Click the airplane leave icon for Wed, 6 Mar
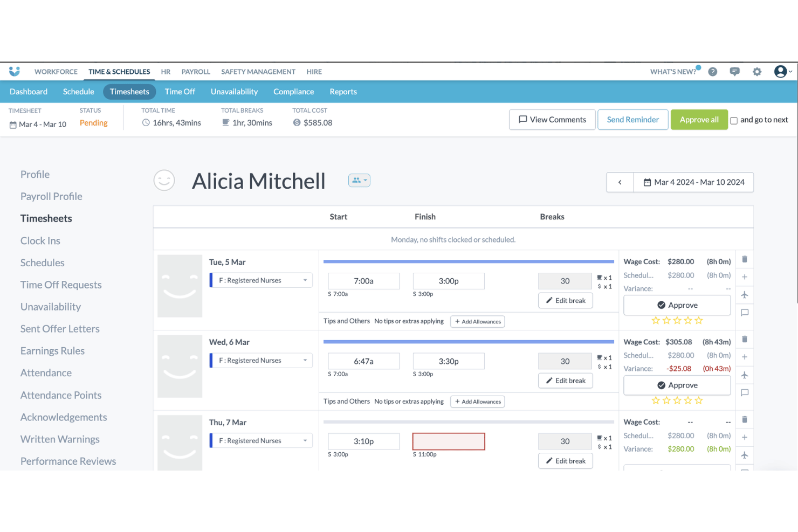This screenshot has width=798, height=532. (x=745, y=375)
